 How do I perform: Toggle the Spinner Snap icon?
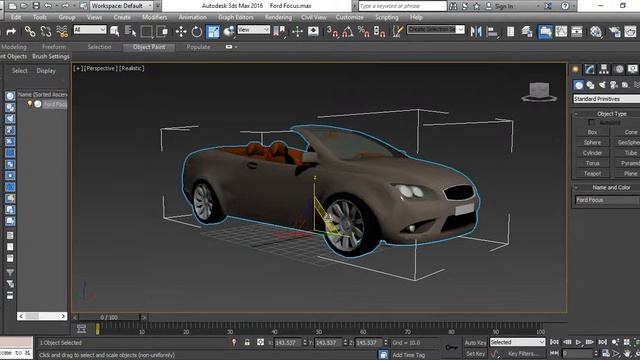[379, 31]
